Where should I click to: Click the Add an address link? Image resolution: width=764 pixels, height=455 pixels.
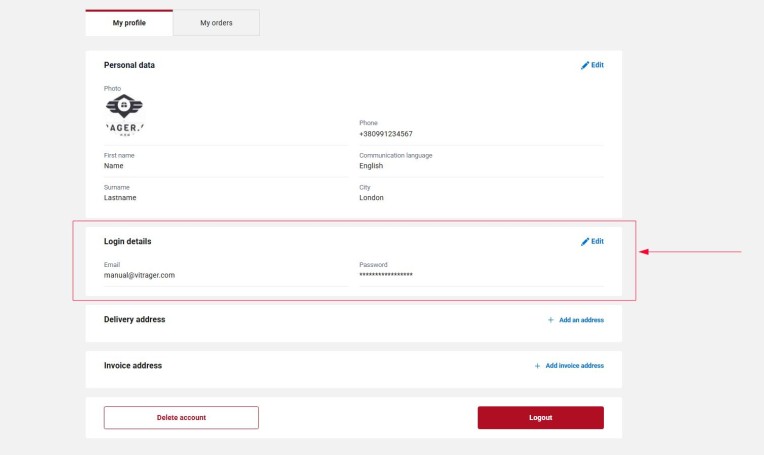coord(581,320)
